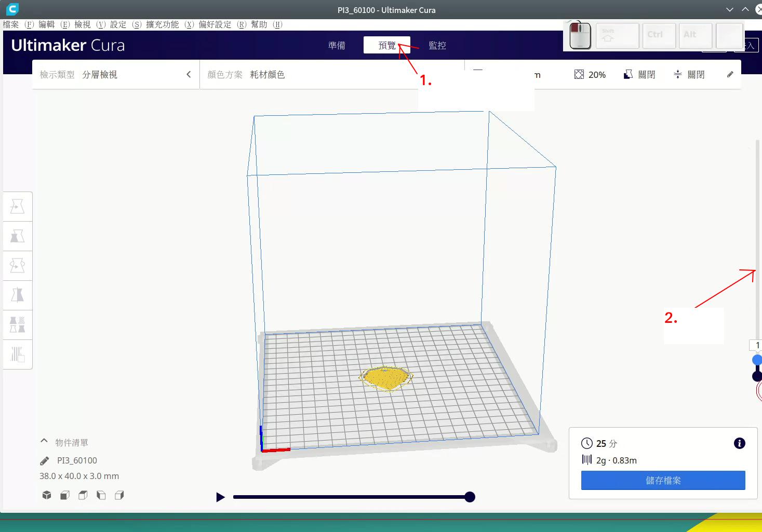Switch to front camera view cube

coord(65,495)
